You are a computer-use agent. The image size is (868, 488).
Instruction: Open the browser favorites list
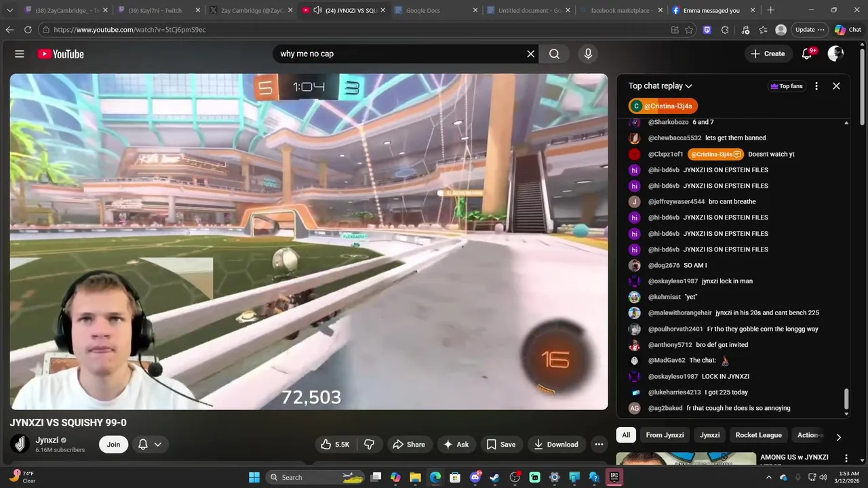tap(763, 30)
